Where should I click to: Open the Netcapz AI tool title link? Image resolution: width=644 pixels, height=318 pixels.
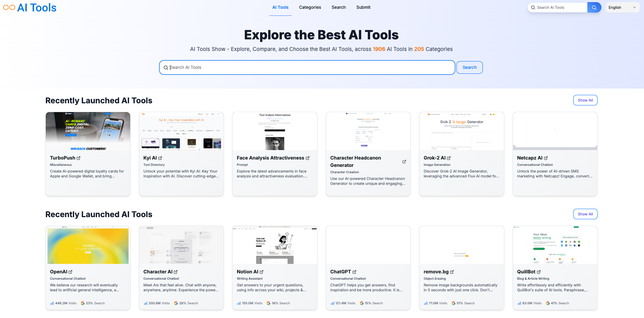530,158
